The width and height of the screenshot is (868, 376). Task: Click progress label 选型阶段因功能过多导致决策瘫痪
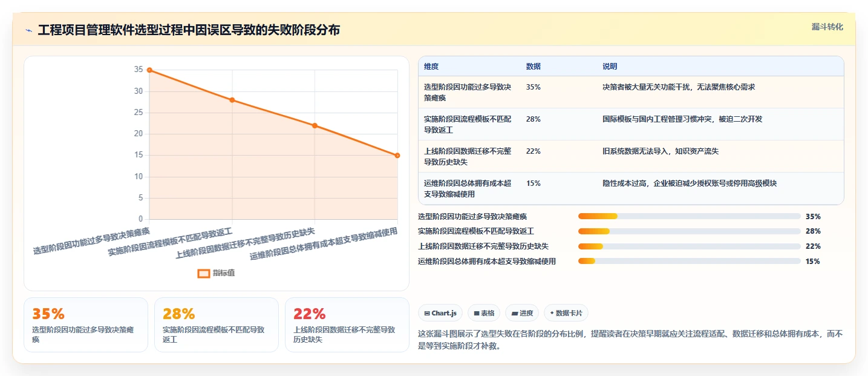[472, 216]
